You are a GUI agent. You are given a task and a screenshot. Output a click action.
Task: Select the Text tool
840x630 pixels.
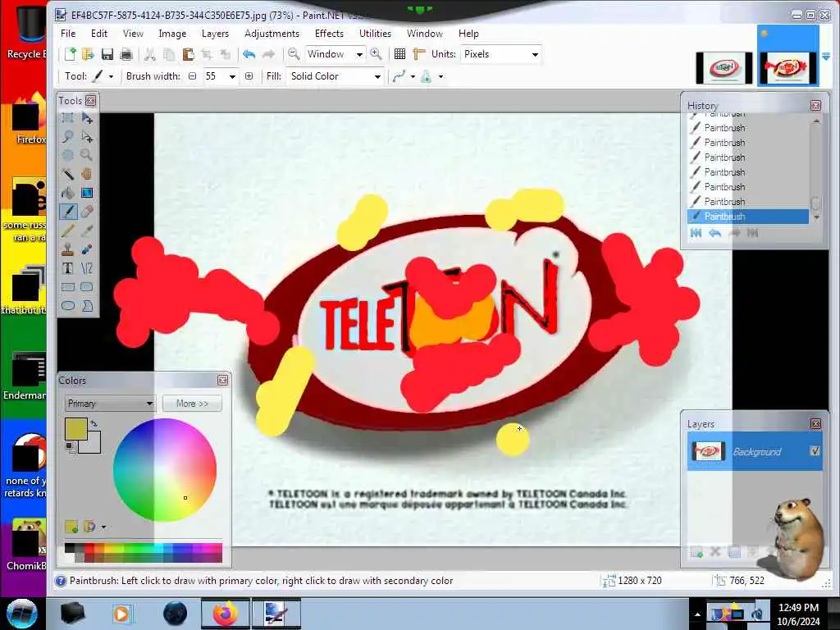coord(68,268)
